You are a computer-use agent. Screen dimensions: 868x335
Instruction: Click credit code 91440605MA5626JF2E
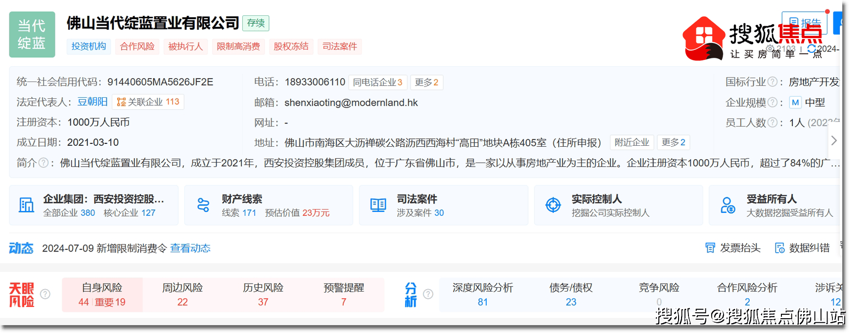point(160,82)
